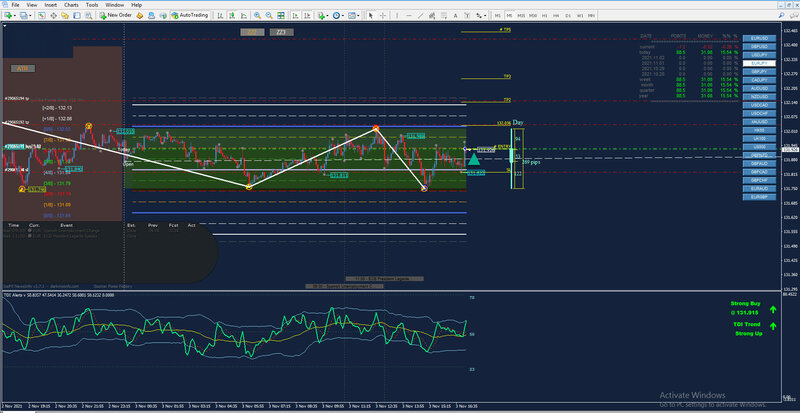Select the EURUSD symbol button
Viewport: 800px width, 413px height.
pos(759,37)
